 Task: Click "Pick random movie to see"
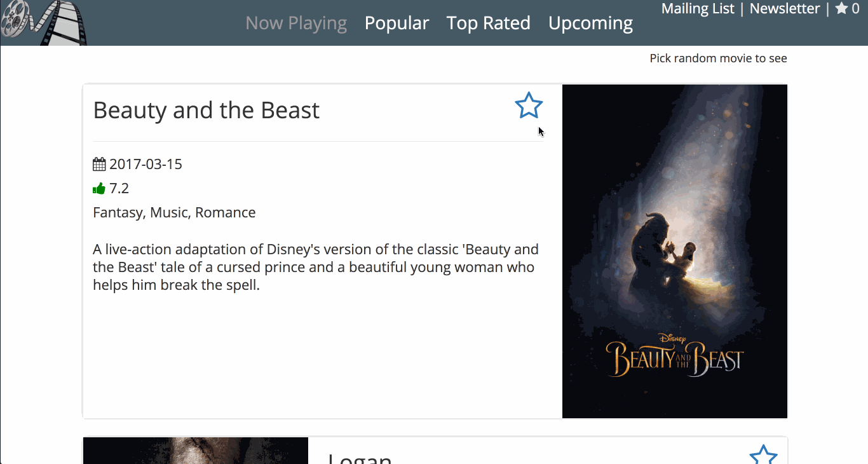718,58
